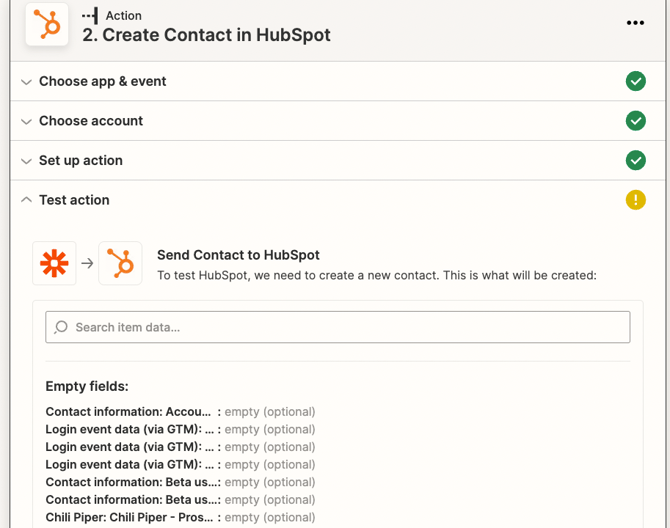Image resolution: width=670 pixels, height=528 pixels.
Task: Click the orange Zapier asterisk icon
Action: pyautogui.click(x=54, y=264)
